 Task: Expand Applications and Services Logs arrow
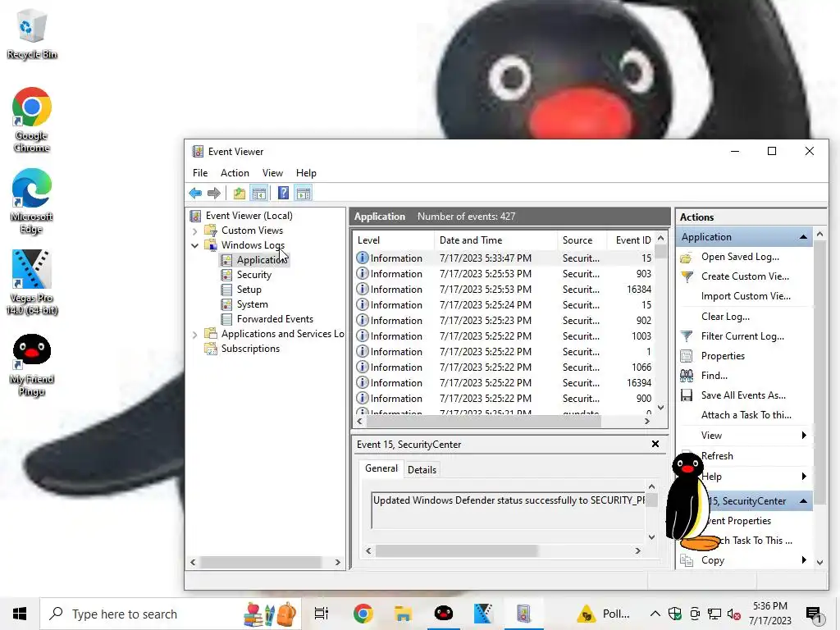[x=195, y=335]
